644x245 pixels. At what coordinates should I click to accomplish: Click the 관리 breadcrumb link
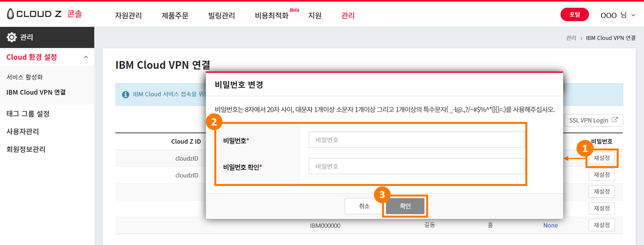571,38
